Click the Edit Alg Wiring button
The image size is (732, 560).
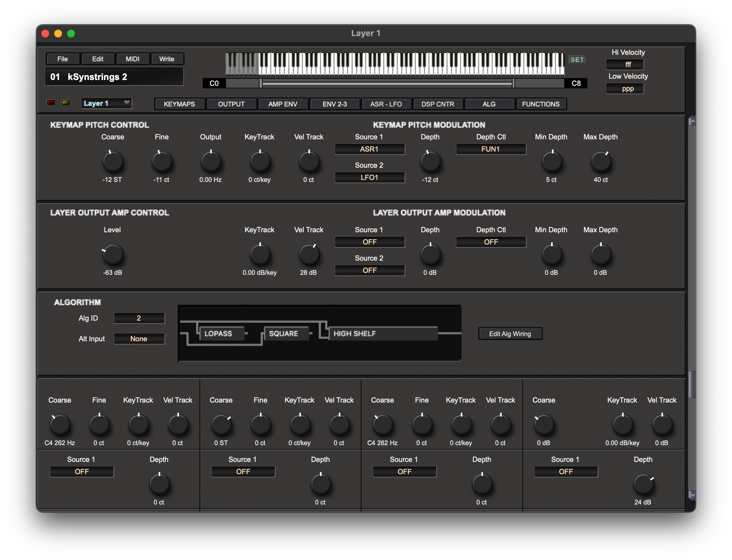point(510,334)
